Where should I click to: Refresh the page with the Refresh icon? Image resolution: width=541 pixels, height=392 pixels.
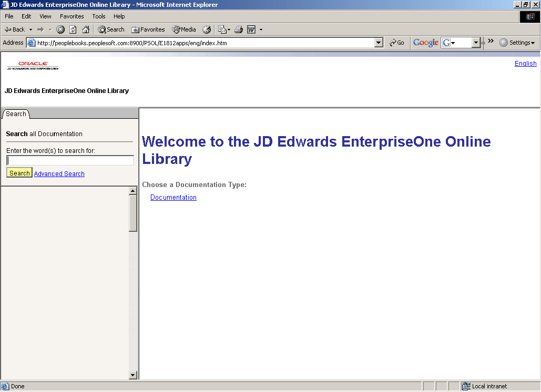click(x=73, y=29)
